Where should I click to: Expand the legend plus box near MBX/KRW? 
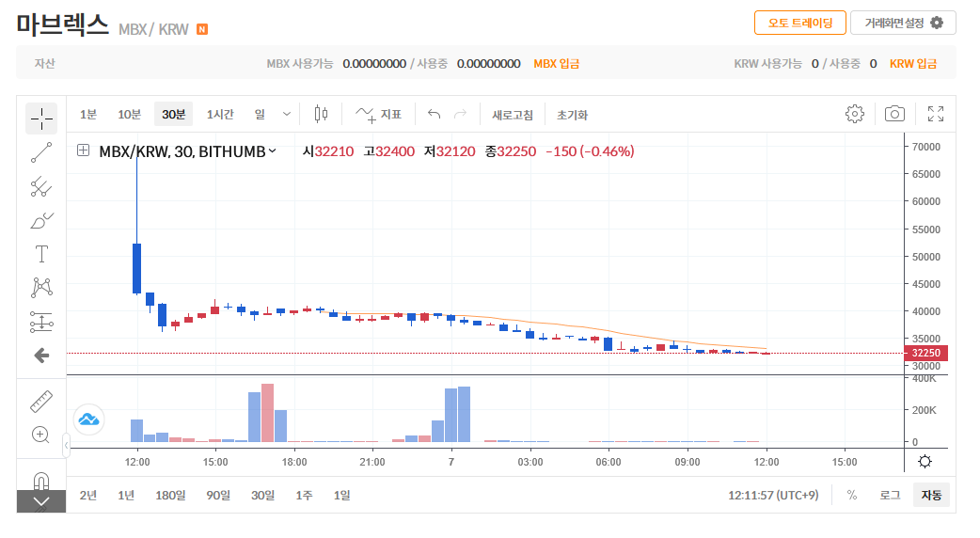(x=83, y=150)
